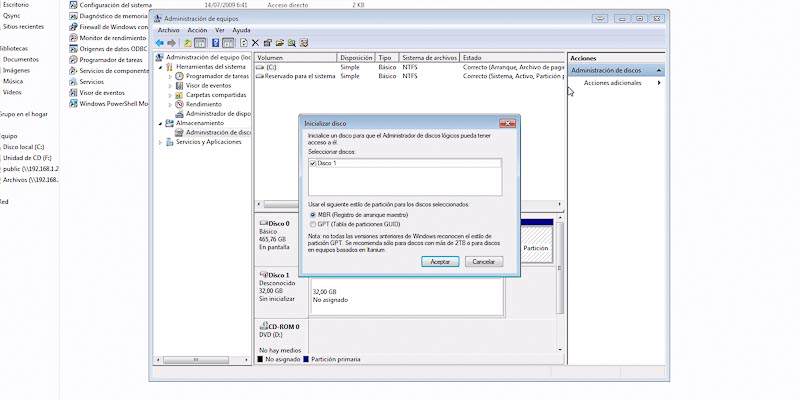The image size is (800, 400).
Task: Click Almacenamiento icon in console tree
Action: [x=169, y=123]
